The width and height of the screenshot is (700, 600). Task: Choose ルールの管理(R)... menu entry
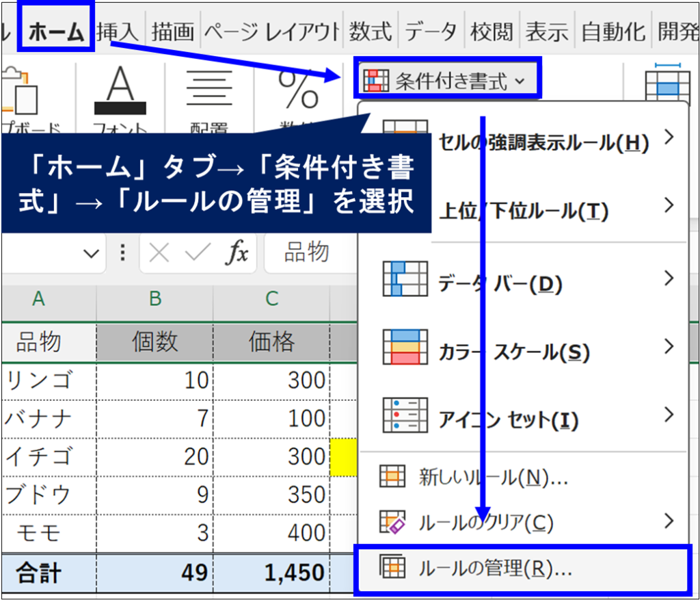(495, 568)
